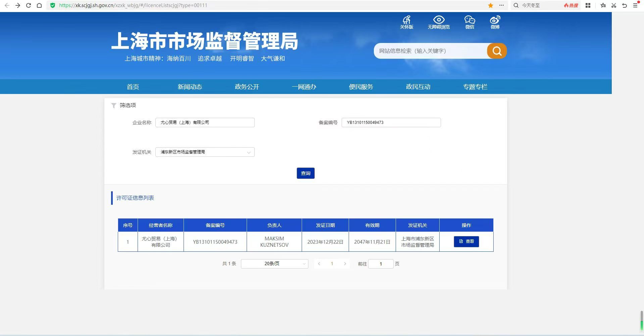Image resolution: width=644 pixels, height=336 pixels.
Task: Open the 政务公开 navigation menu
Action: pyautogui.click(x=247, y=87)
